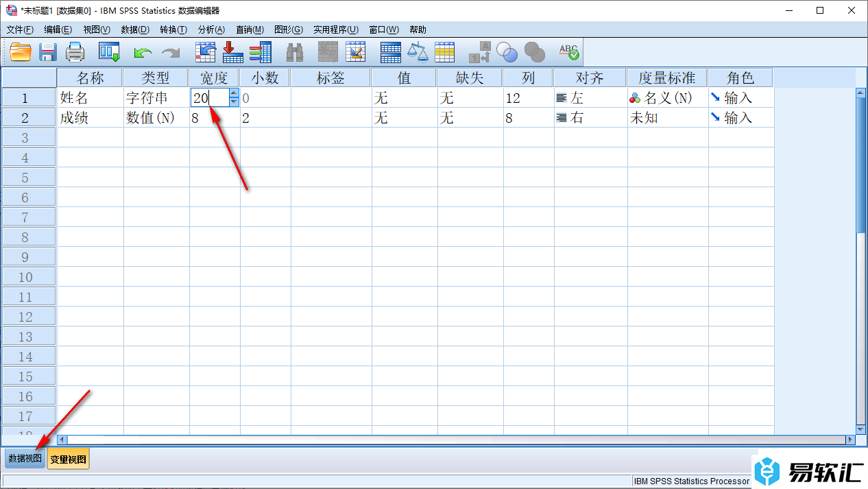Insert a new variable via toolbar icon
The height and width of the screenshot is (489, 868).
(x=356, y=52)
